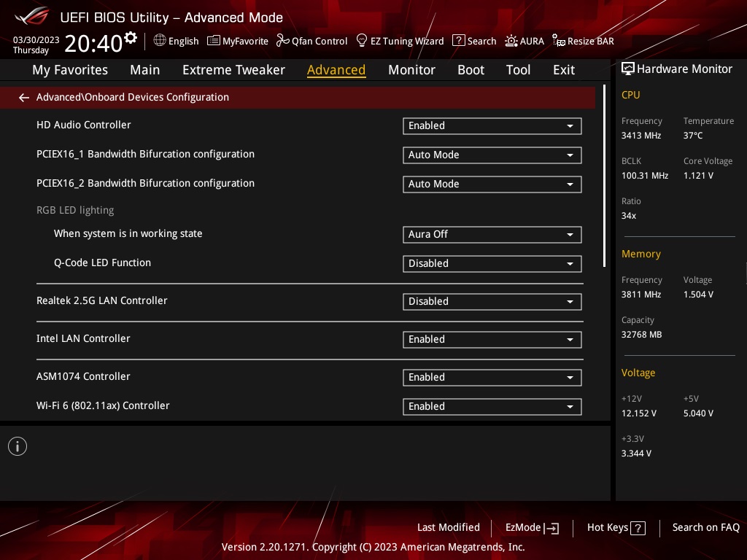Switch to Exit tab
This screenshot has width=747, height=560.
(564, 70)
